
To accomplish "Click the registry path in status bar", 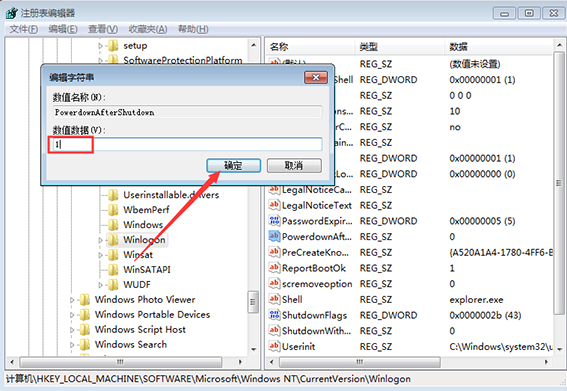I will 208,379.
